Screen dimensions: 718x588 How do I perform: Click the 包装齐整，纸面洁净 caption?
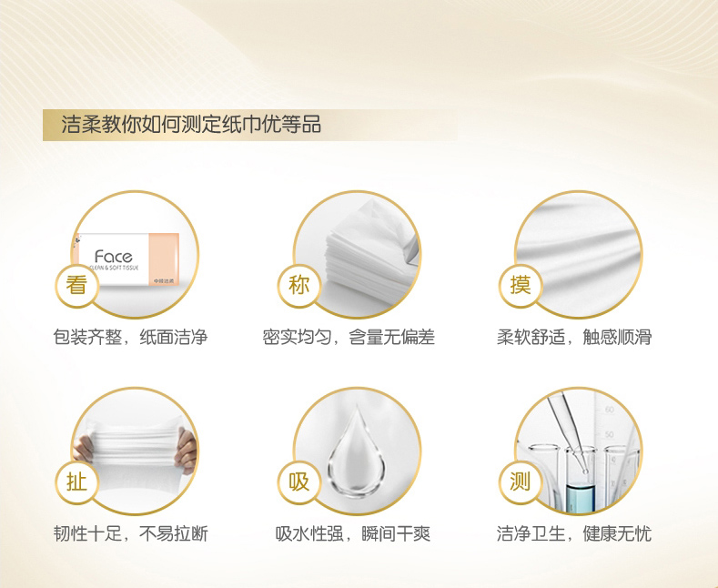130,338
